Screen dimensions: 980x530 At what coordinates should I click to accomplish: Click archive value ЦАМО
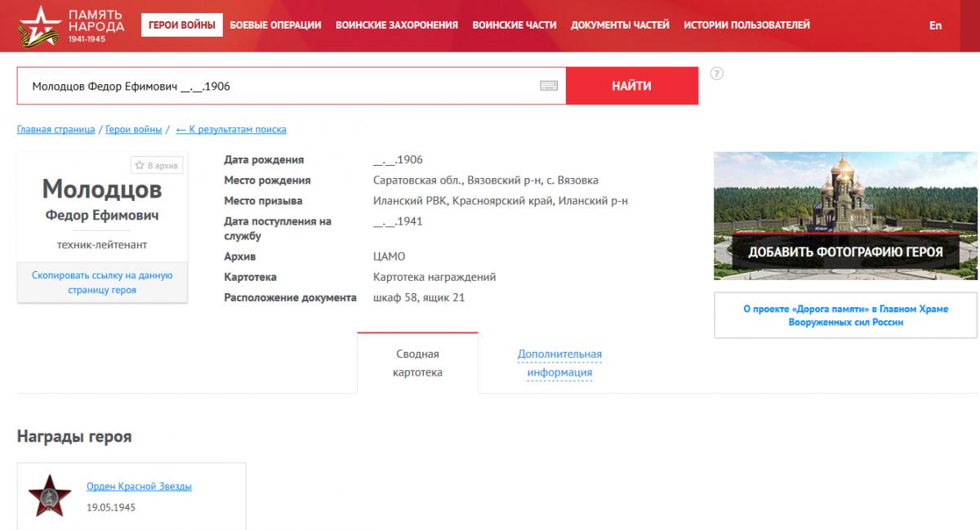tap(389, 256)
